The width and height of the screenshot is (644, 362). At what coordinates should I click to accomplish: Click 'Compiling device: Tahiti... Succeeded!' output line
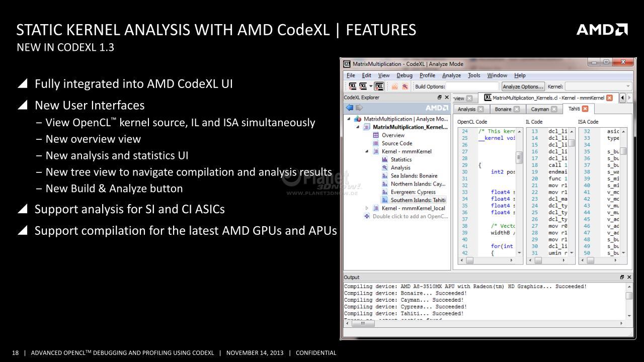tap(404, 313)
